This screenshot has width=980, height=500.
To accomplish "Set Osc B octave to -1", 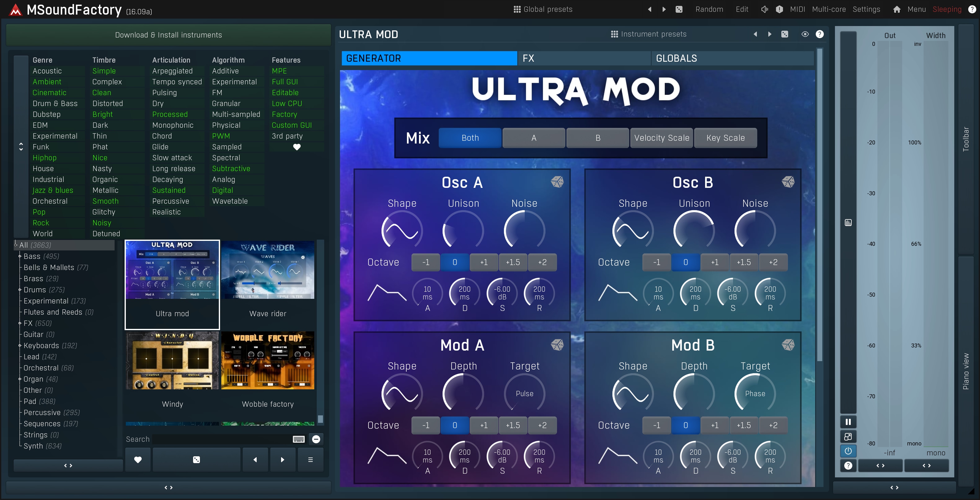I will click(x=657, y=262).
